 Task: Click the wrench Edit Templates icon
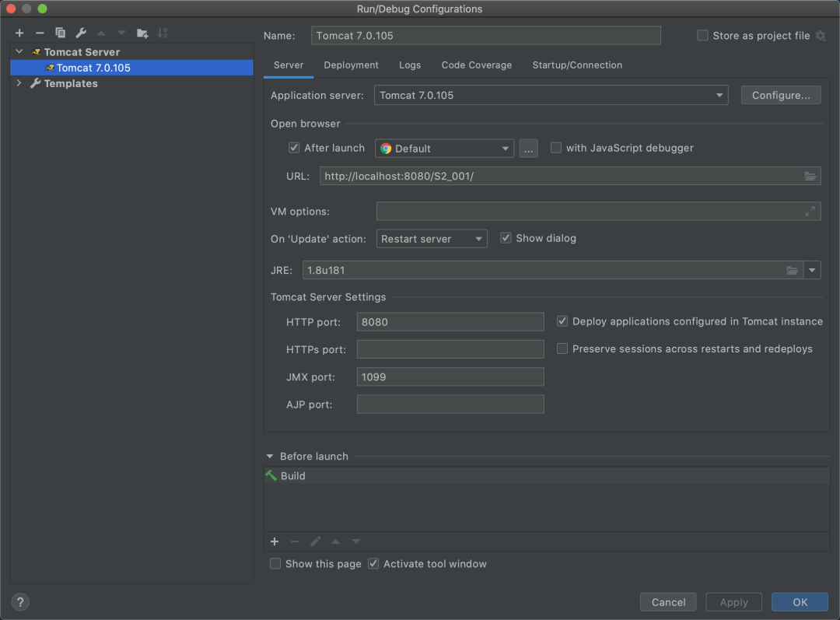[x=80, y=33]
